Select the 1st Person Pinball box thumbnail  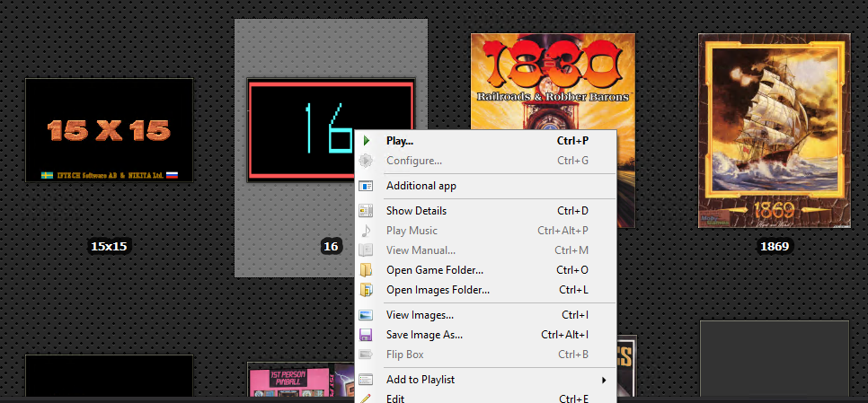tap(301, 380)
